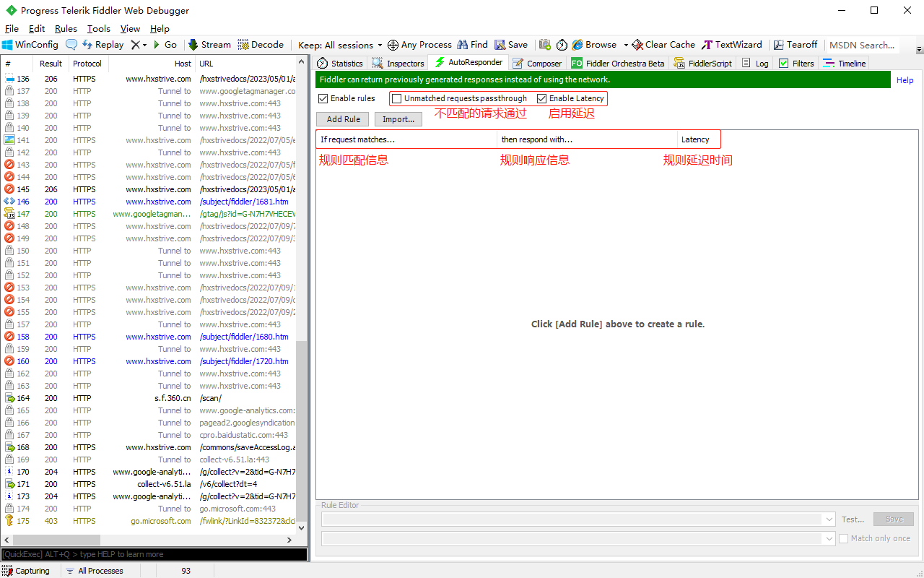Screen dimensions: 924x578
Task: Switch to the Log tab
Action: click(x=755, y=64)
